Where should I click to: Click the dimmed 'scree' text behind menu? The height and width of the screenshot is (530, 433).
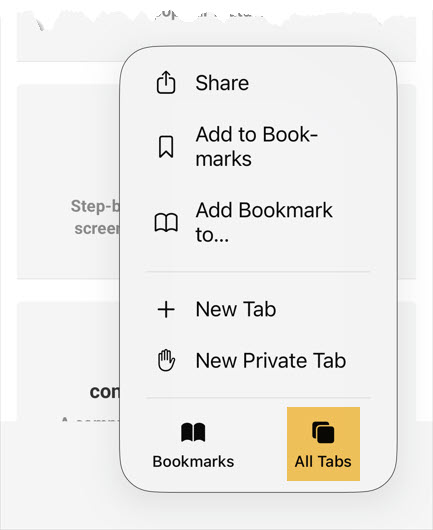97,228
